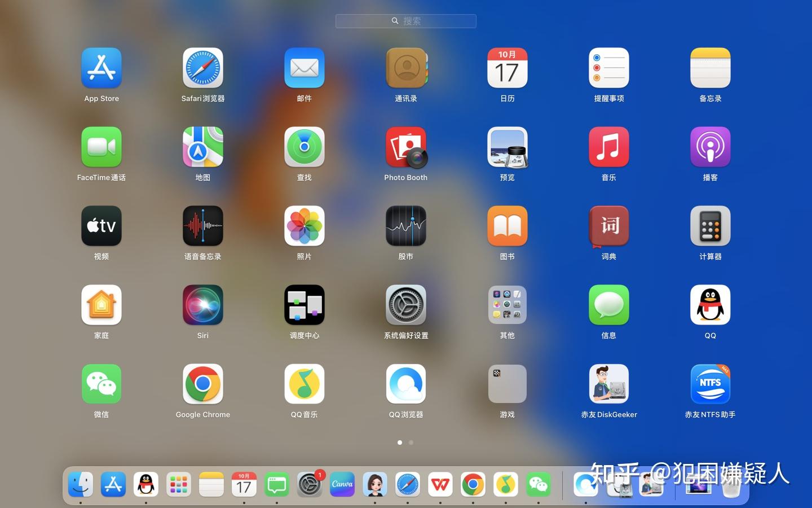Launch Google Chrome from the Launchpad grid
Screen dimensions: 812x508
(x=203, y=384)
